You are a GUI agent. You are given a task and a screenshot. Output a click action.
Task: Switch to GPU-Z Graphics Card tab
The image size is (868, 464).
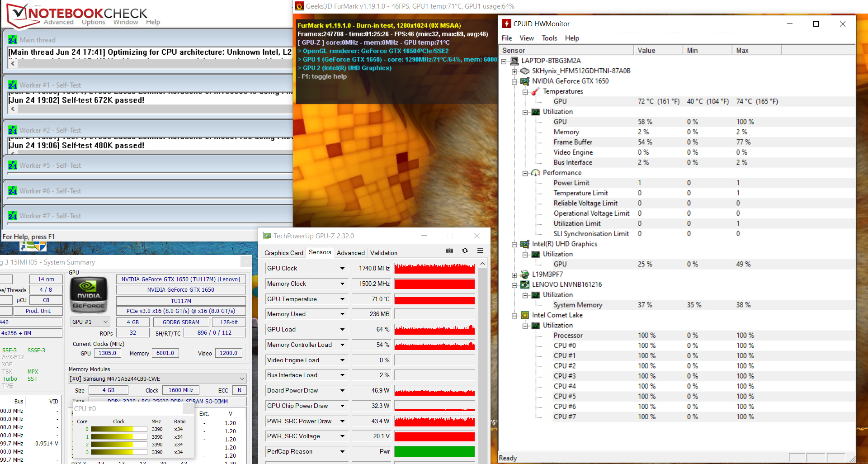[x=284, y=253]
